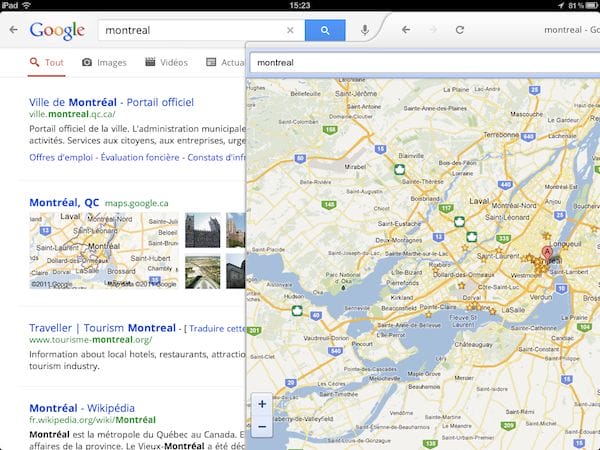
Task: Tap the Wi-Fi icon in the status bar
Action: pos(26,5)
